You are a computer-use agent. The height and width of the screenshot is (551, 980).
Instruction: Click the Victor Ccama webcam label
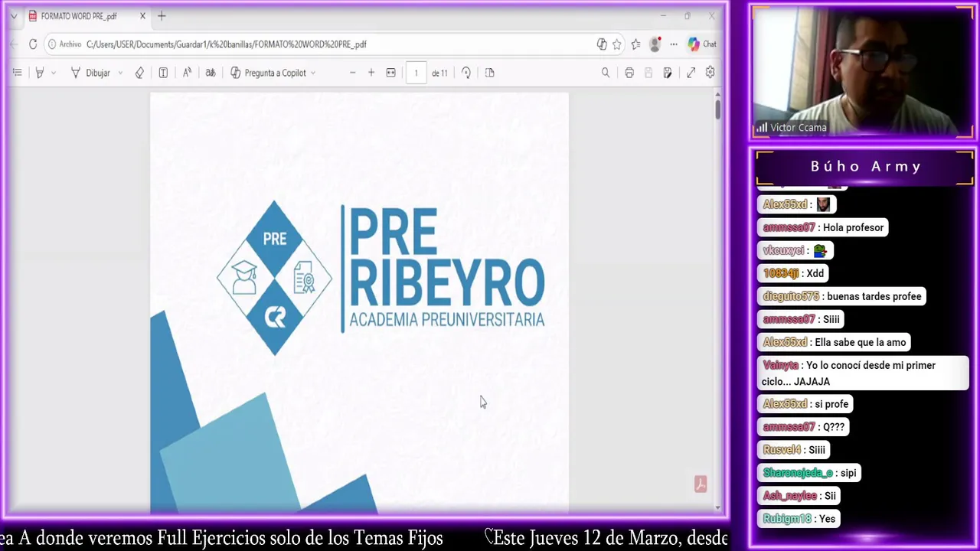pos(792,128)
